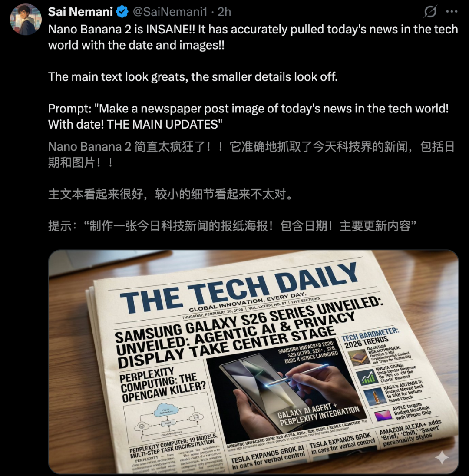Open the Grok explain-post icon

pyautogui.click(x=430, y=12)
